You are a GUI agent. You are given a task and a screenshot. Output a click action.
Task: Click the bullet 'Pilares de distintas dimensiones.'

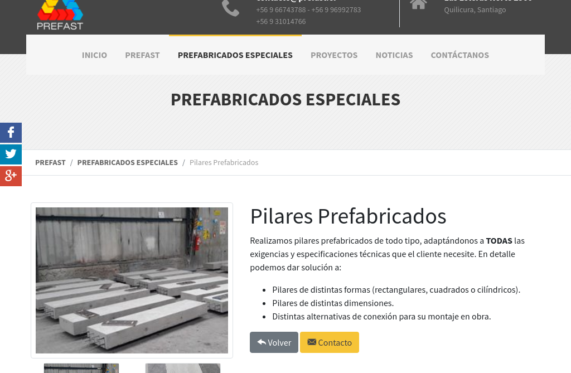point(333,303)
